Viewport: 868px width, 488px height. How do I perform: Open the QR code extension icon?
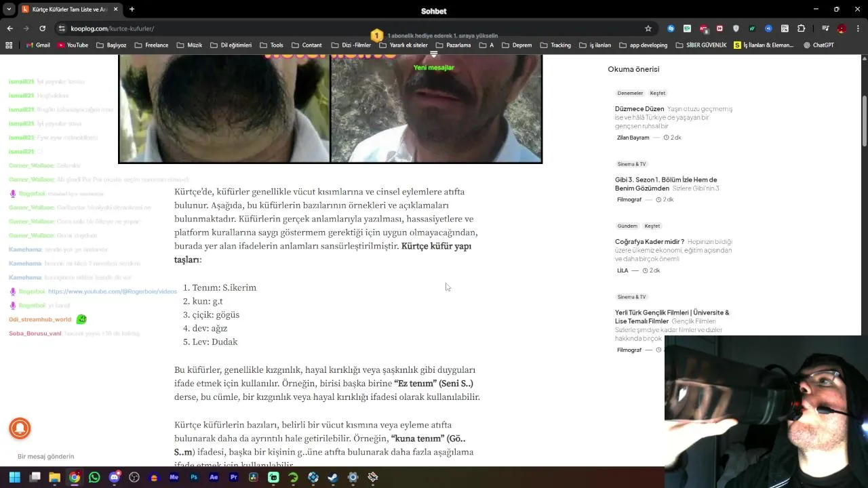click(x=785, y=28)
